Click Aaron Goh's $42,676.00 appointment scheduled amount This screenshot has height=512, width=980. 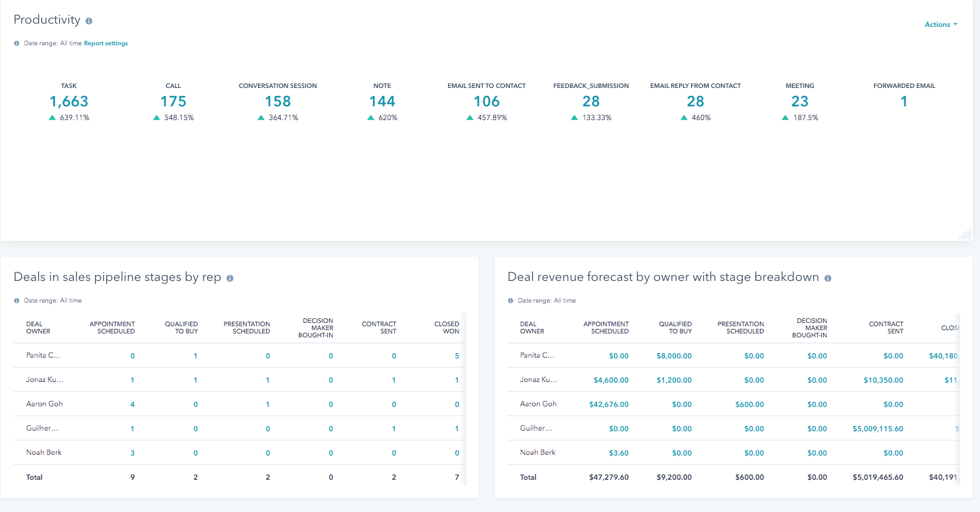606,404
